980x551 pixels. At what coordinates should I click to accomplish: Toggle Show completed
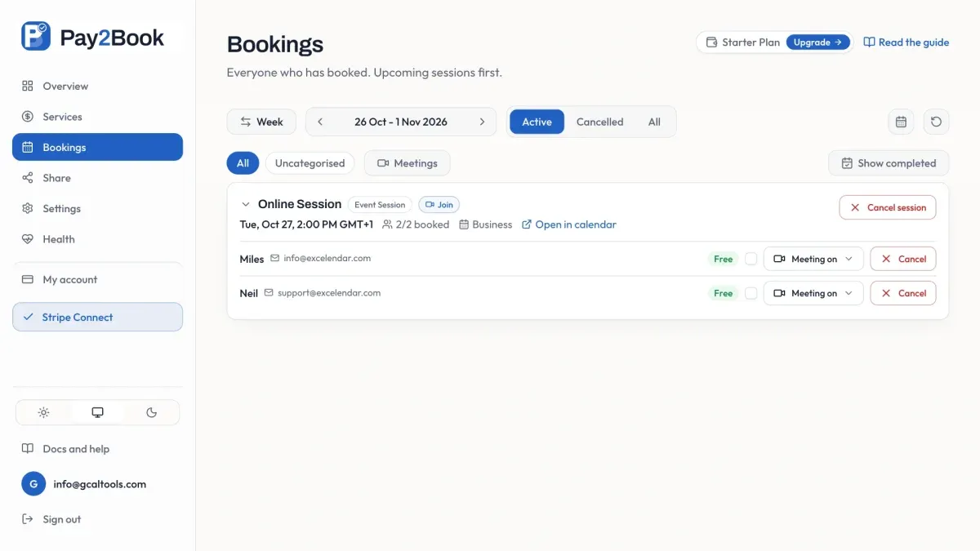click(889, 163)
